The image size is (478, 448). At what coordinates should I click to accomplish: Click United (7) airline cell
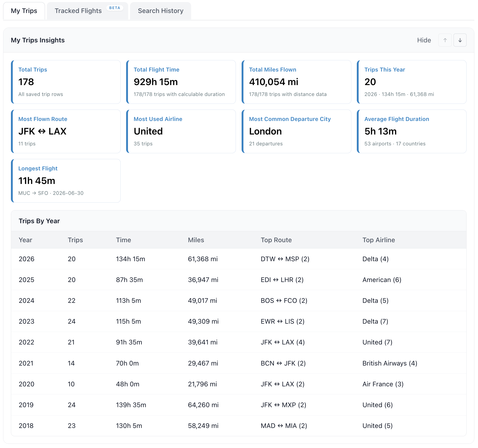377,342
